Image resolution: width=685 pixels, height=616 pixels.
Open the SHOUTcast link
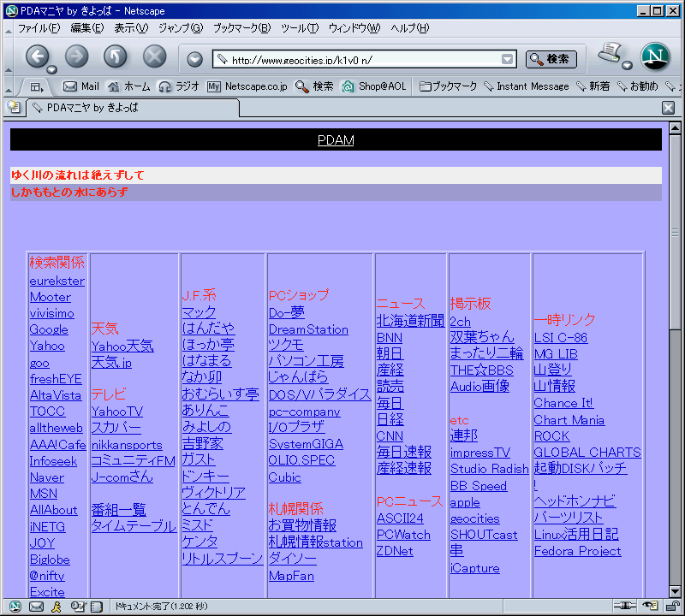click(x=484, y=535)
